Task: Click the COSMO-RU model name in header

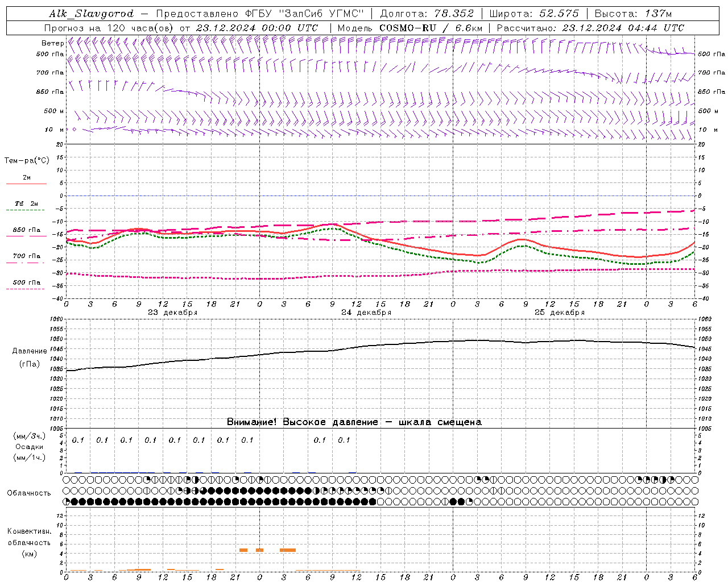Action: click(x=407, y=28)
